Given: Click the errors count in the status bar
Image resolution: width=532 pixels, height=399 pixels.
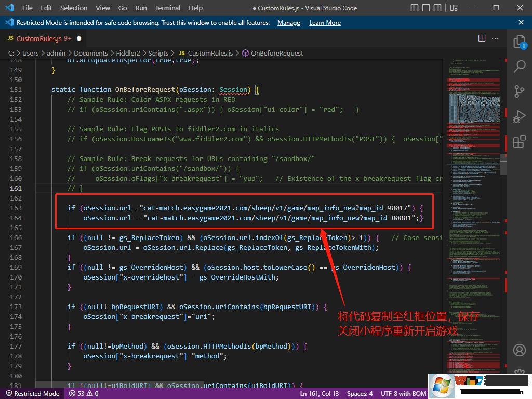Looking at the screenshot, I should point(76,394).
